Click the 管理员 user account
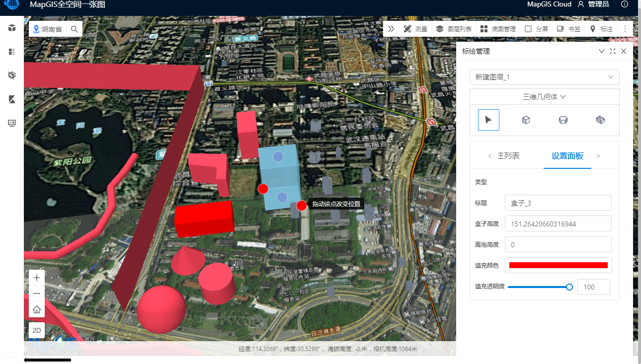The height and width of the screenshot is (364, 641). coord(593,4)
